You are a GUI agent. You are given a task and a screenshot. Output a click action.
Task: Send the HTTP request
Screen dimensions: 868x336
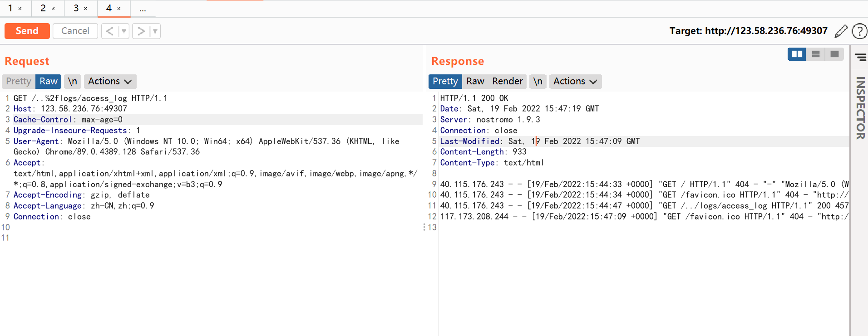click(x=27, y=31)
